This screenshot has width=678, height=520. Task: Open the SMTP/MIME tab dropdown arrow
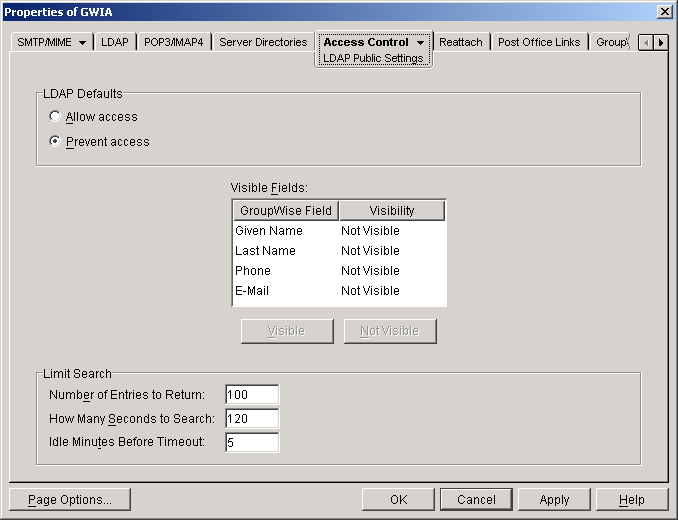(x=82, y=42)
